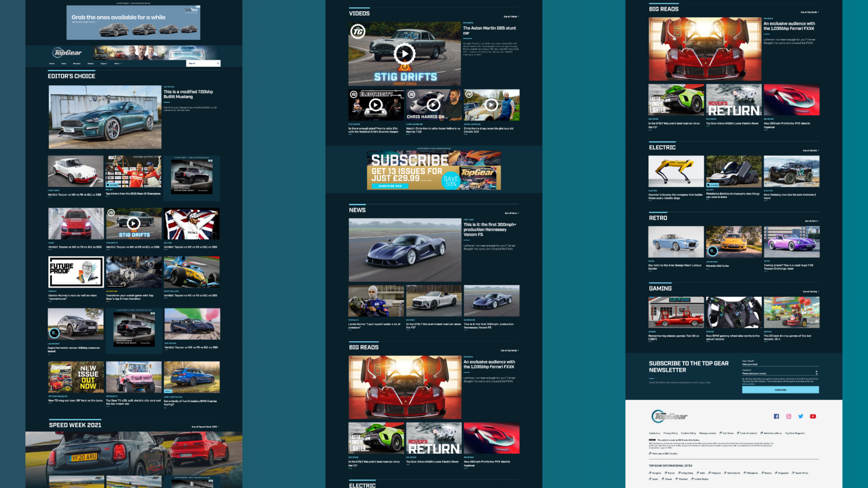Click the 8 rating badge on Cupra Formentor
Screen dimensions: 868x488
point(54,333)
